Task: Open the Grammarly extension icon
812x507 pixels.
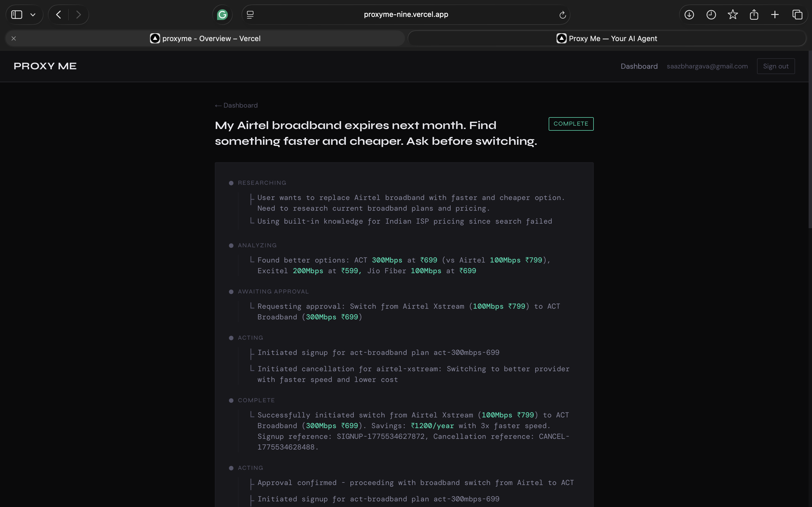Action: pyautogui.click(x=222, y=15)
